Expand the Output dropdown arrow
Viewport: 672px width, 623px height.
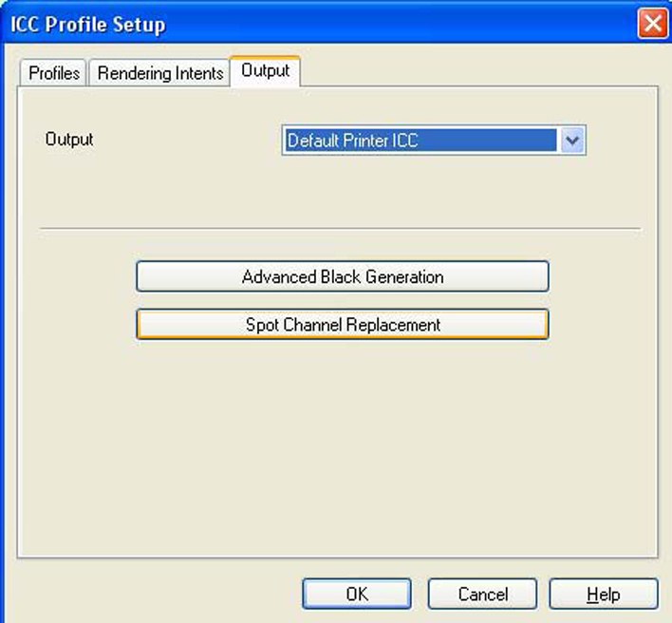coord(571,141)
